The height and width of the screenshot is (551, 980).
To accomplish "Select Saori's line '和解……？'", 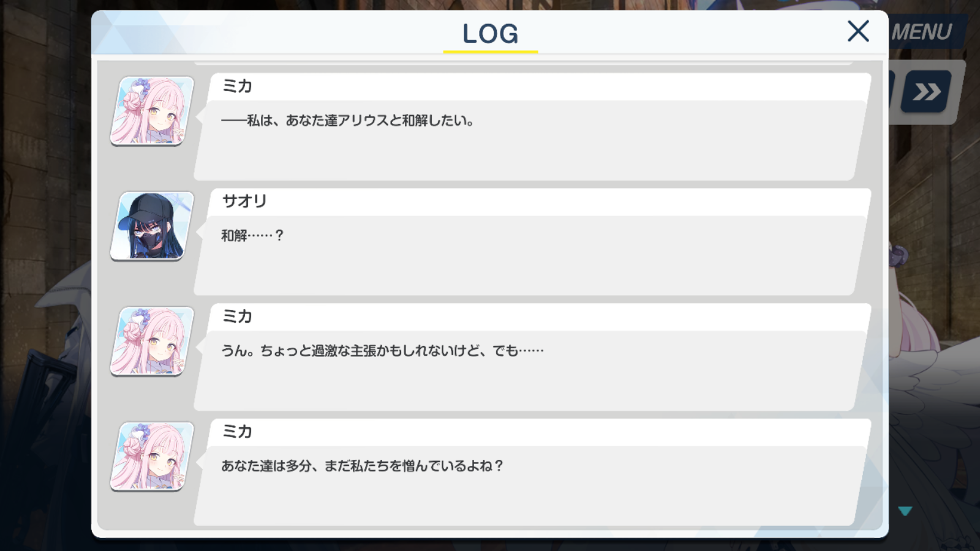I will point(252,236).
